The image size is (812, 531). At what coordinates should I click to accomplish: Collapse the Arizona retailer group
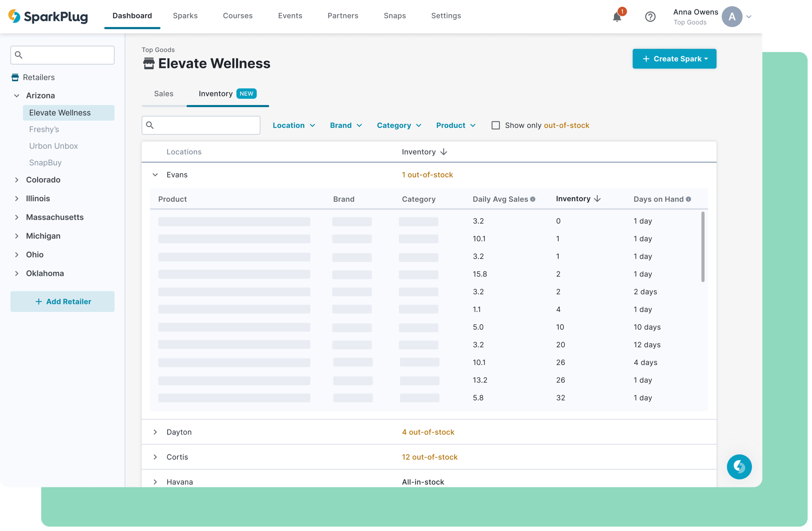tap(17, 96)
